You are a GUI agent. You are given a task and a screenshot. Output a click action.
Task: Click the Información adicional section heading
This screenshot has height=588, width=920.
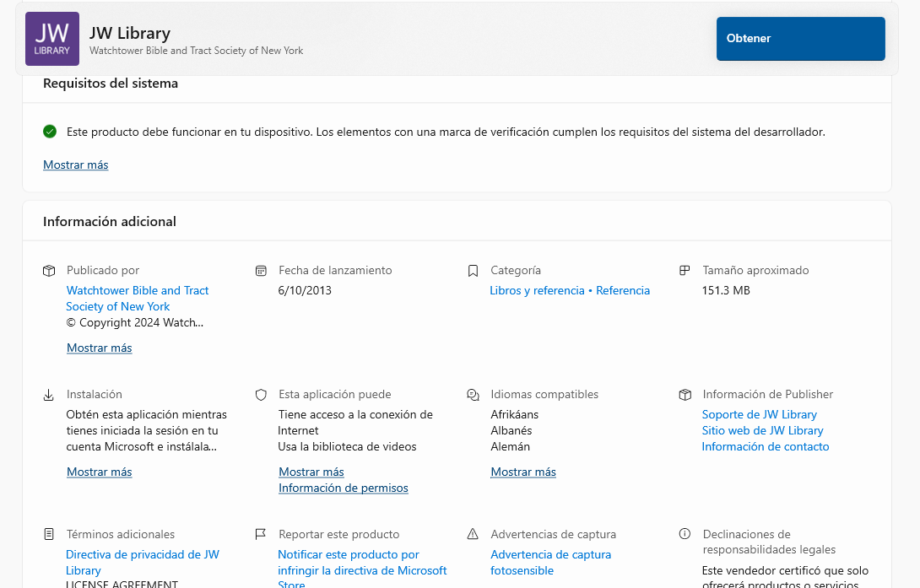pyautogui.click(x=109, y=222)
